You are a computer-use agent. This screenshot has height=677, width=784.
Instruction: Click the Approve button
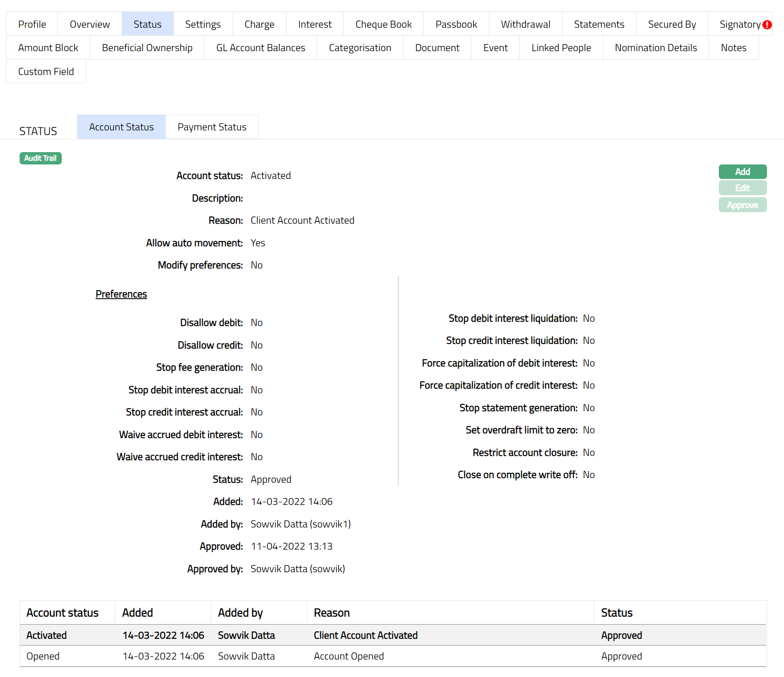(742, 205)
